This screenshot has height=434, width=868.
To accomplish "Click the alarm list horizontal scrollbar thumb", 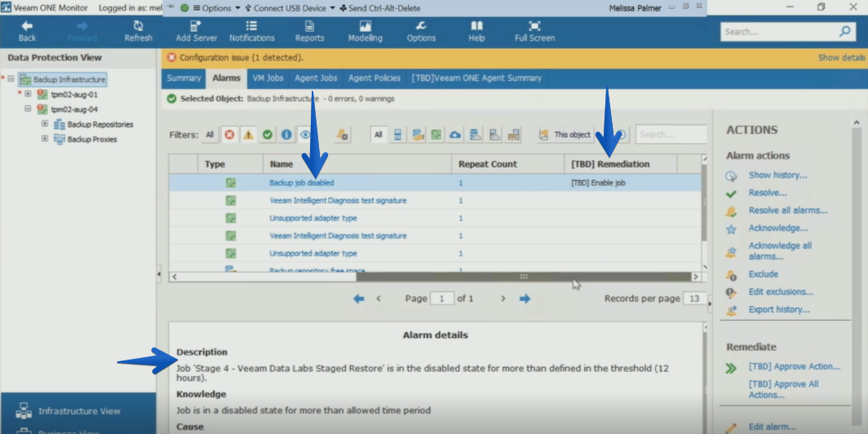I will coord(523,276).
